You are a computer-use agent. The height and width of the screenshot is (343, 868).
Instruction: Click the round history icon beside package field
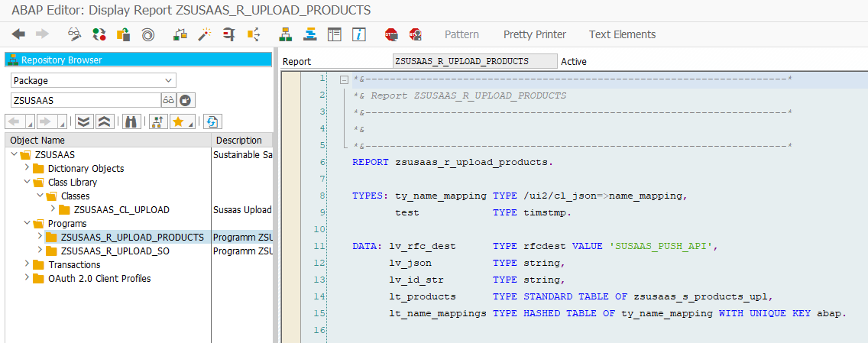point(186,100)
